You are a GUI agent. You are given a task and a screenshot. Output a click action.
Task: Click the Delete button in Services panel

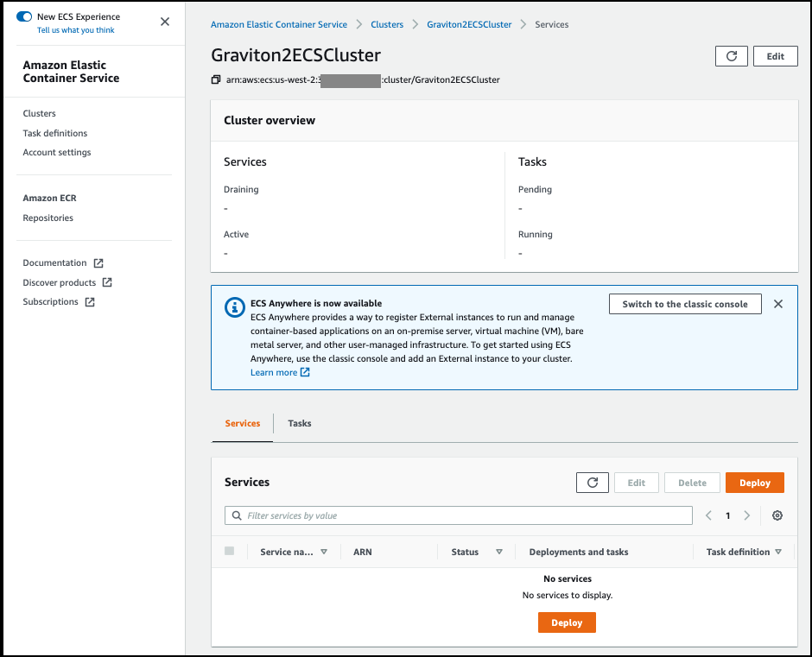point(693,483)
